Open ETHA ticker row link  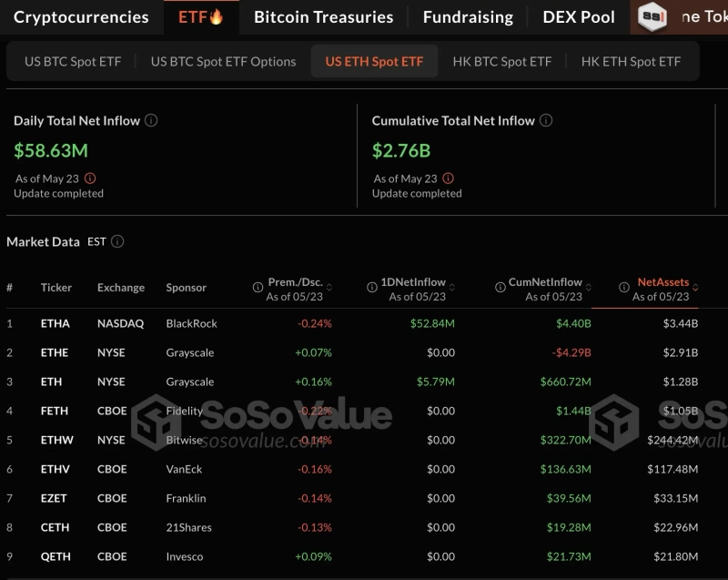click(55, 323)
